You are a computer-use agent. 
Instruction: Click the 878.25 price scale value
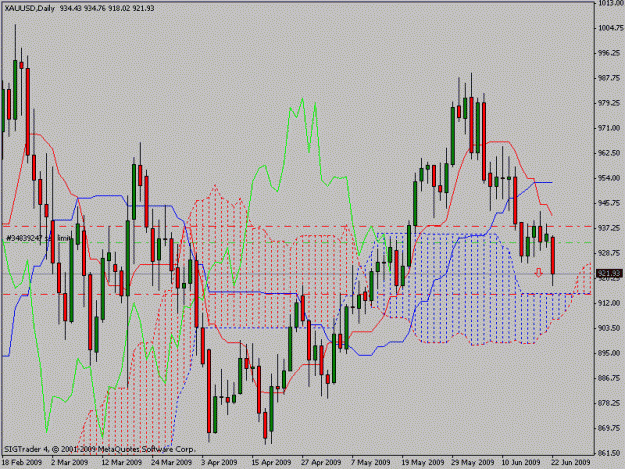tap(609, 403)
